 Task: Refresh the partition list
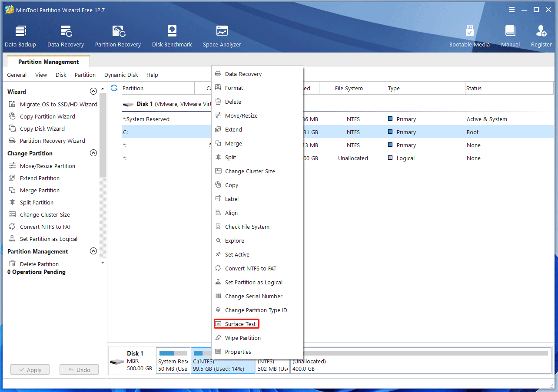(x=114, y=88)
